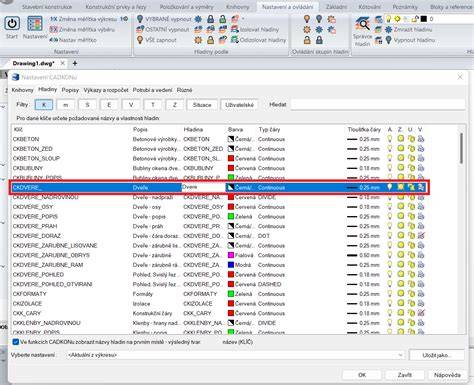The width and height of the screenshot is (474, 385).
Task: Click Odizolovat hladiny command
Action: click(x=259, y=40)
